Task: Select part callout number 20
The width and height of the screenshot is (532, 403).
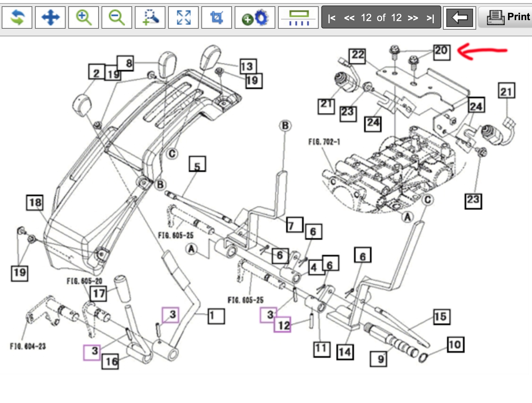Action: click(x=441, y=52)
